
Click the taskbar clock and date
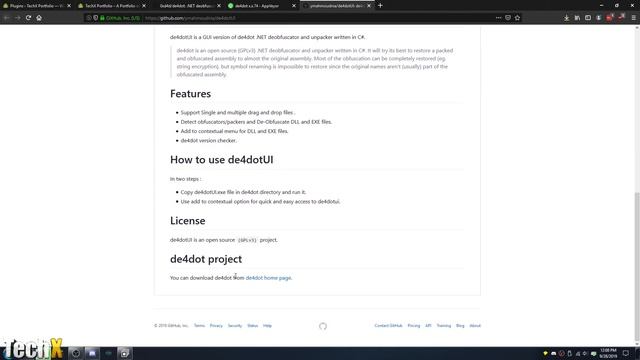[x=608, y=353]
